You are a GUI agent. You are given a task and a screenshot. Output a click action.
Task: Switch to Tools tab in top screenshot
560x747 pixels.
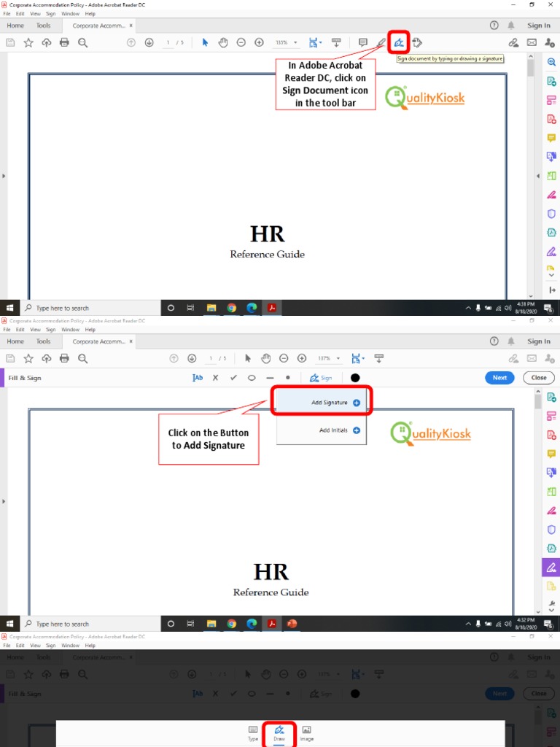[43, 26]
